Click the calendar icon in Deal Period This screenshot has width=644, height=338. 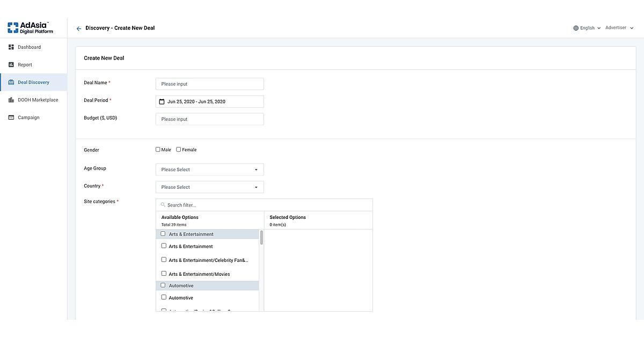coord(162,102)
